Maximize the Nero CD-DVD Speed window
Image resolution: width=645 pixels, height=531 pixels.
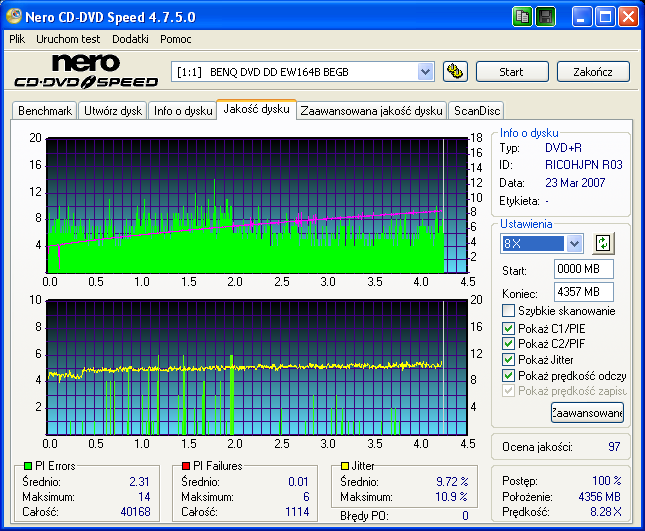(605, 17)
